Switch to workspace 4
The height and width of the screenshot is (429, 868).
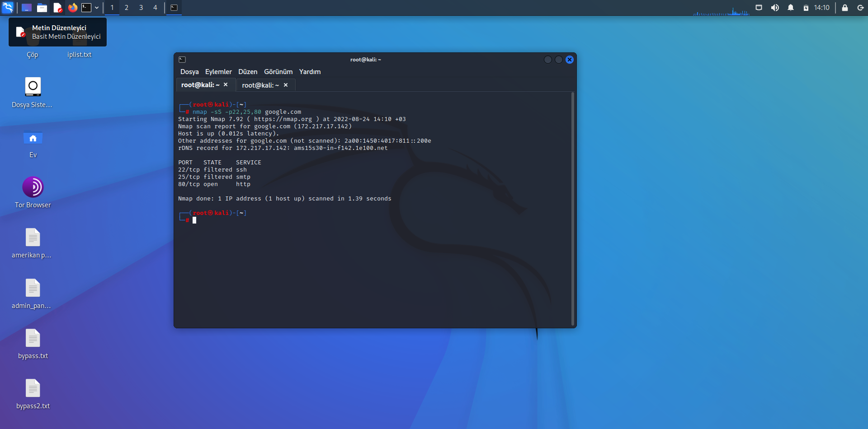click(155, 8)
